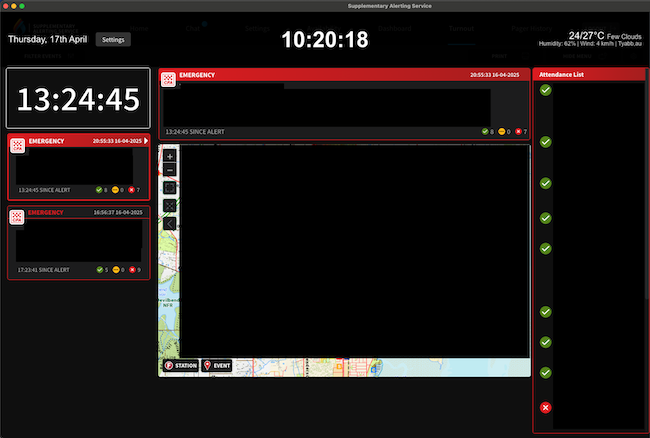Click the CFA icon on the 16:56:37 sidebar alert

(x=18, y=218)
